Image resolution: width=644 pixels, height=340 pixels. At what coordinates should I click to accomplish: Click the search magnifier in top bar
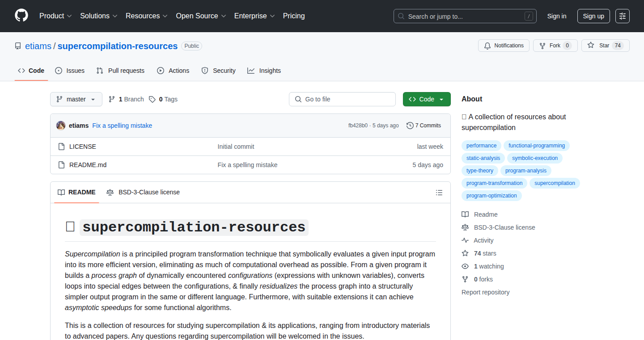point(401,16)
